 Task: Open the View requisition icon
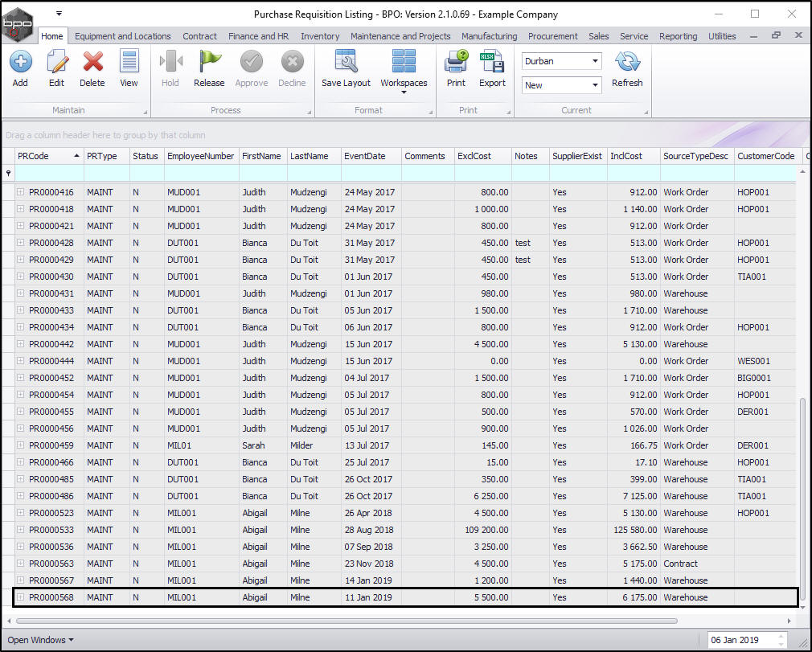click(129, 68)
